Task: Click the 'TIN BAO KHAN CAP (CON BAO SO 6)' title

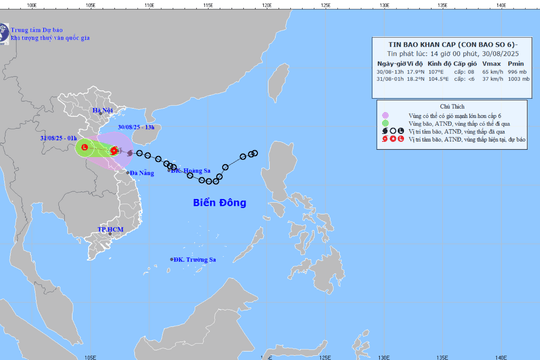Action: click(x=452, y=44)
